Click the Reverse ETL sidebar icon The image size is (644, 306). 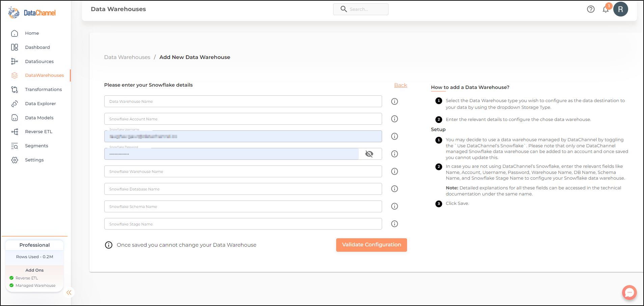click(15, 132)
